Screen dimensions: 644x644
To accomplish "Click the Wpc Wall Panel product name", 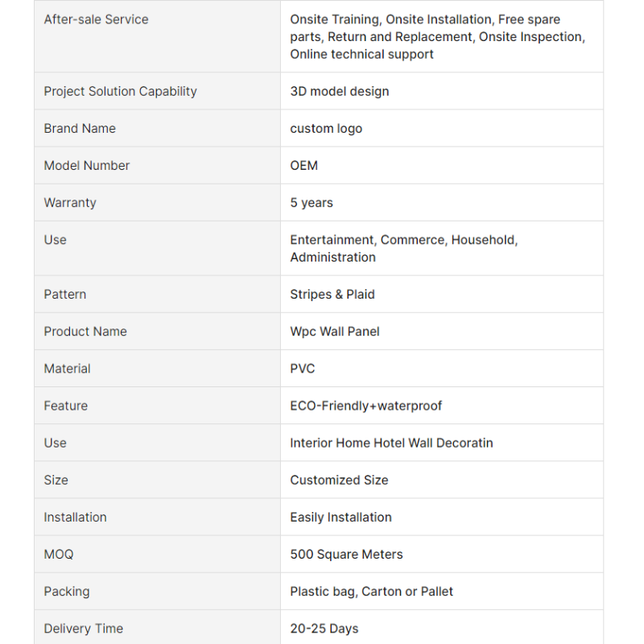I will click(335, 331).
